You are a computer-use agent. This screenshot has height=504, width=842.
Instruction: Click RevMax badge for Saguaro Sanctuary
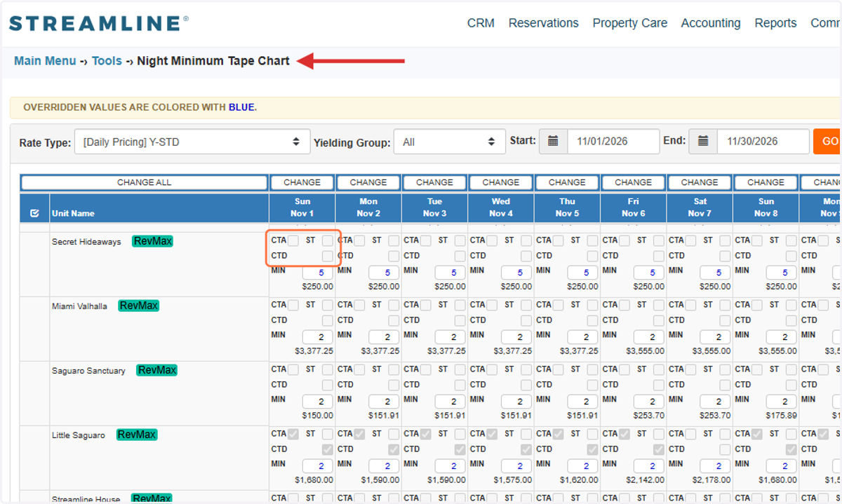pyautogui.click(x=157, y=370)
